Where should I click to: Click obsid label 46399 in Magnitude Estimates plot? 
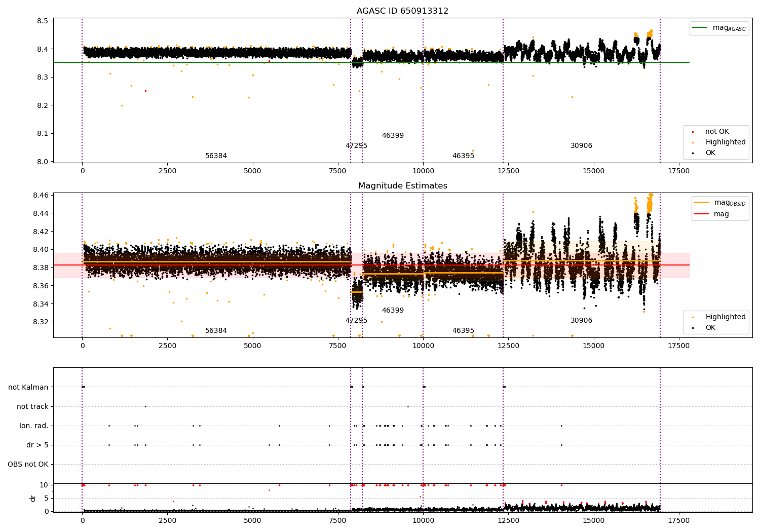(393, 311)
